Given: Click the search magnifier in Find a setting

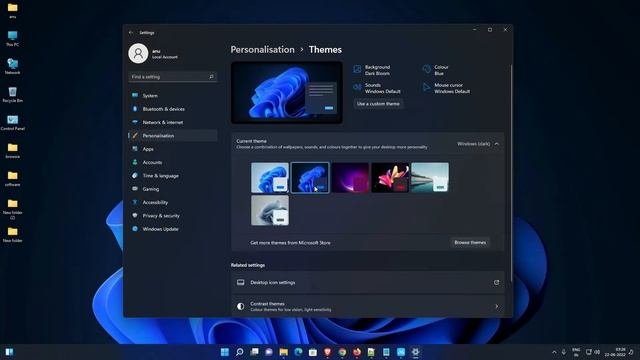Looking at the screenshot, I should 211,77.
